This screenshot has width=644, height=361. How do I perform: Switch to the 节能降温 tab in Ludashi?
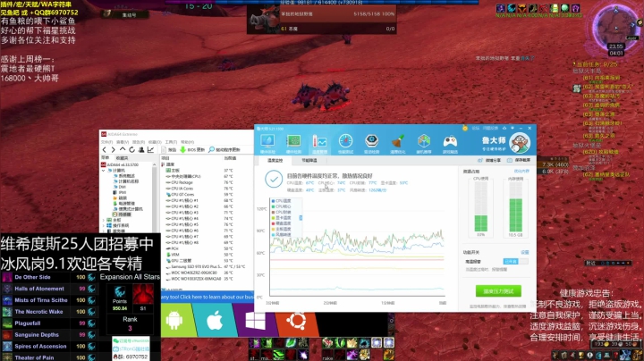coord(309,161)
